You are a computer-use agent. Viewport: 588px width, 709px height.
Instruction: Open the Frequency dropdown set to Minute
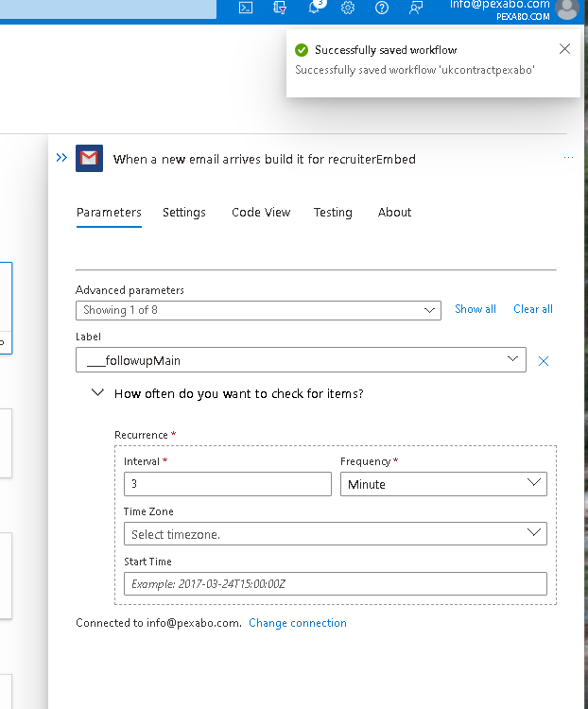pyautogui.click(x=443, y=484)
